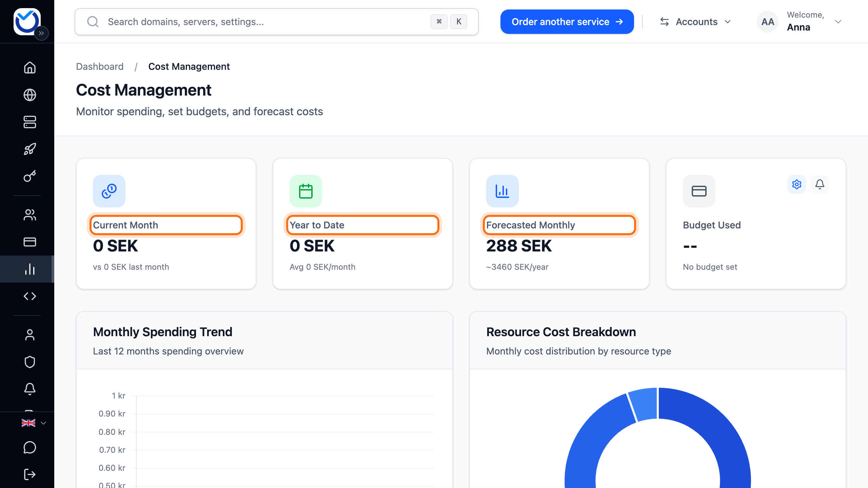Open the Home icon in sidebar

[x=30, y=67]
